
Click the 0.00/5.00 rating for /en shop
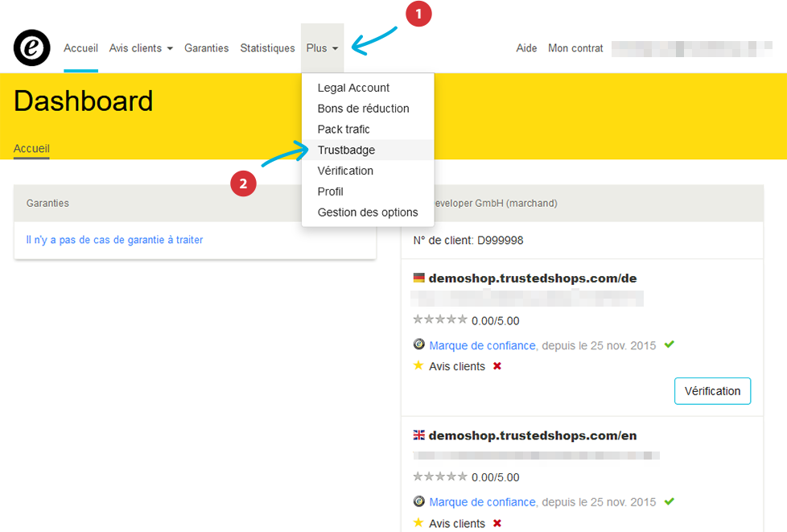click(x=496, y=477)
